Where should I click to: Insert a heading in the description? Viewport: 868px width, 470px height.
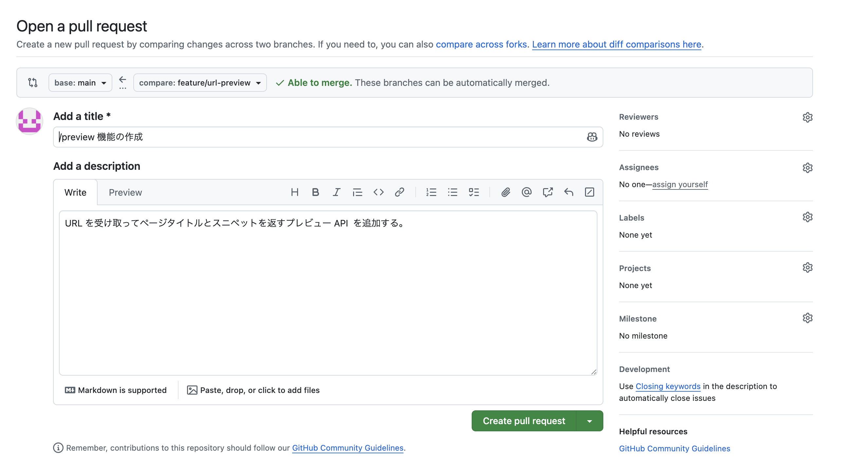[295, 192]
